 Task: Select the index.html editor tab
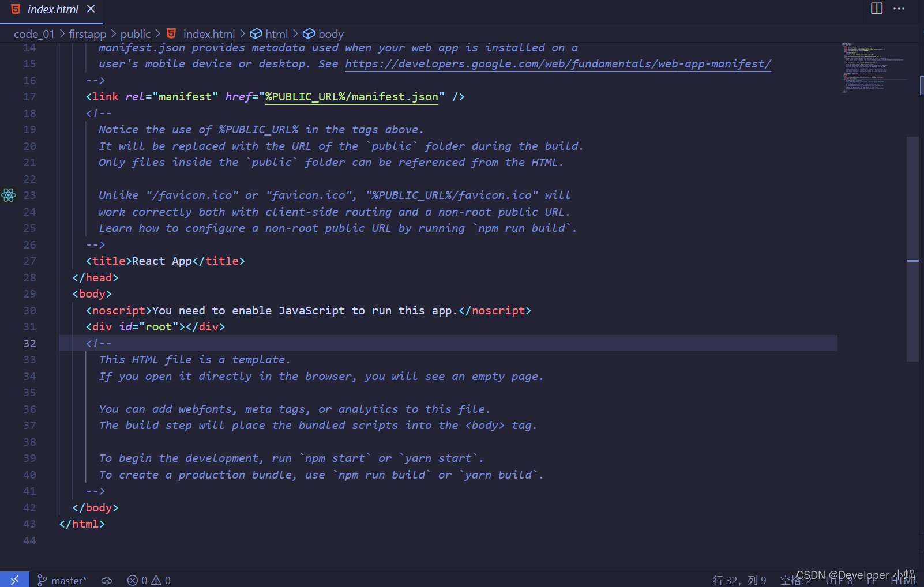coord(51,12)
